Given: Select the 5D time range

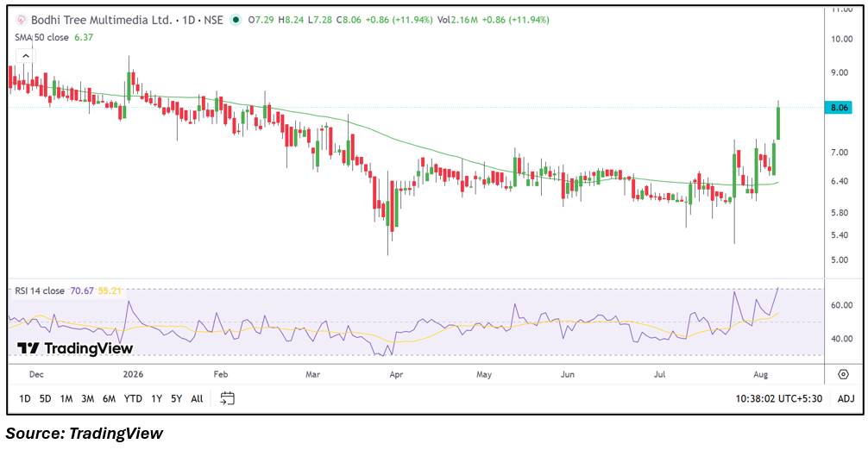Looking at the screenshot, I should [46, 398].
